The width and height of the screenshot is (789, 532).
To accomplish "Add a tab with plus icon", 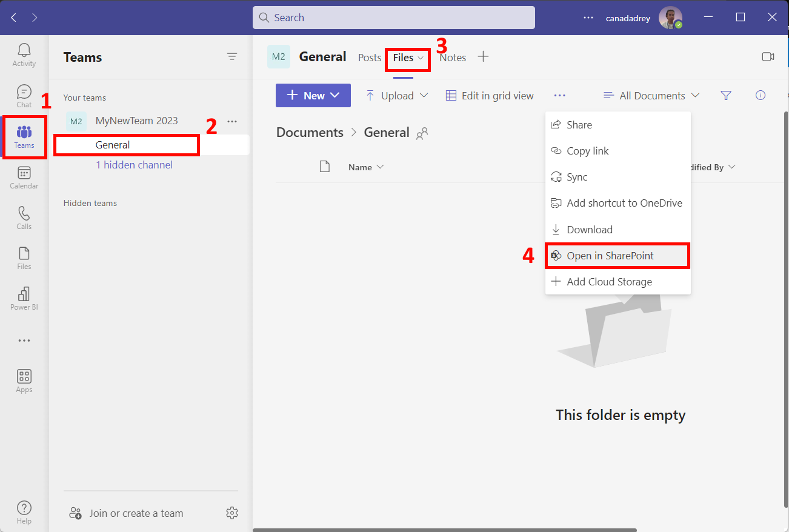I will point(483,57).
